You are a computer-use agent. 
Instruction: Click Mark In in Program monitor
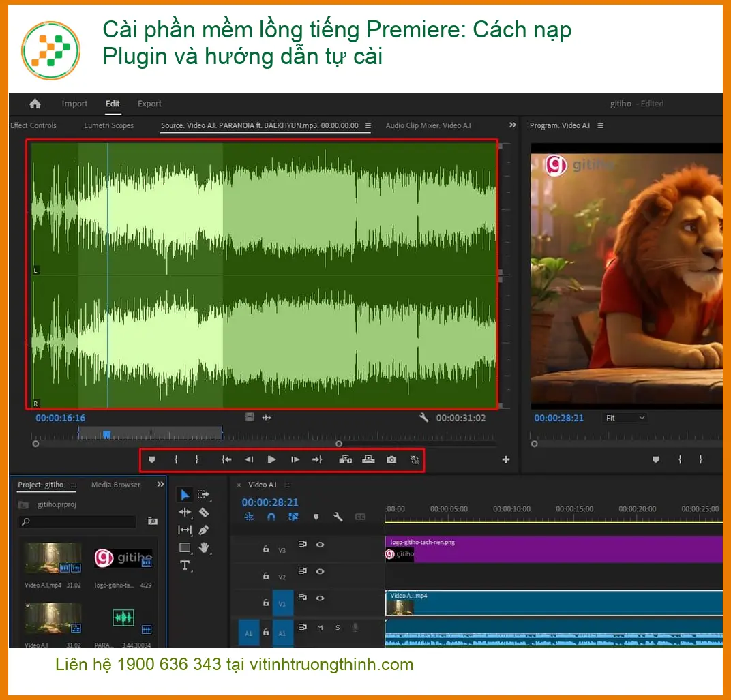[x=680, y=459]
